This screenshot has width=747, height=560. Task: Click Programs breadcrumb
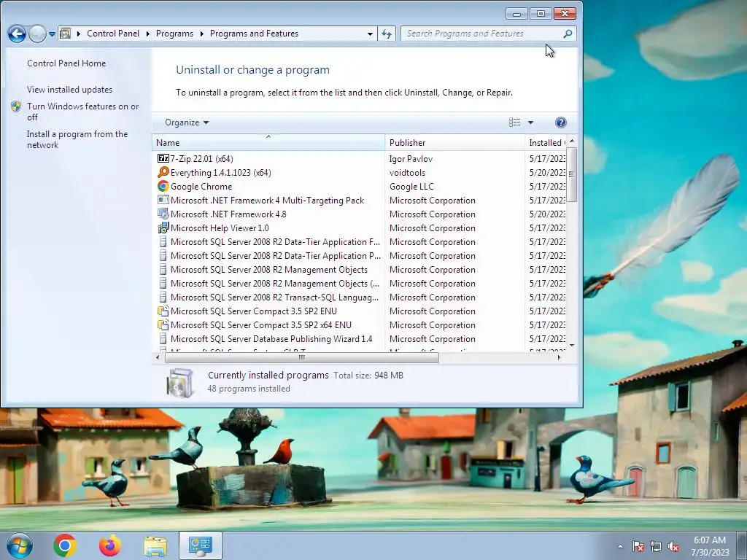click(x=174, y=34)
